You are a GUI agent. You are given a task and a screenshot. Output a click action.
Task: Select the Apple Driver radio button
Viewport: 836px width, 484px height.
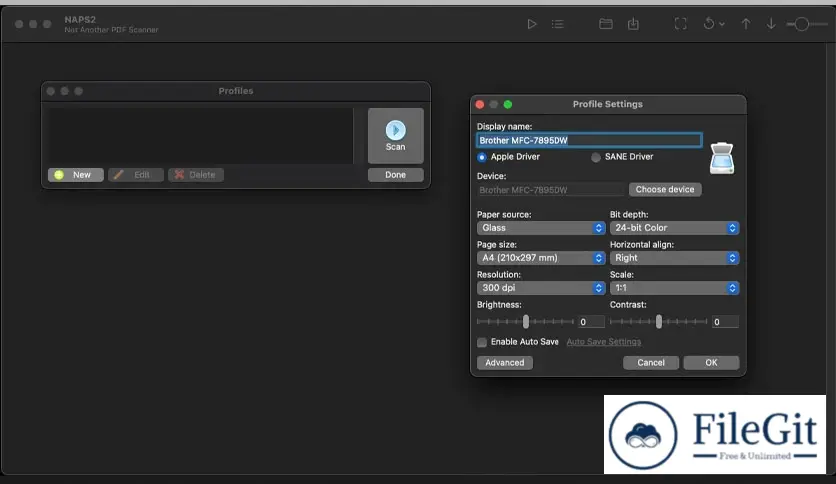pyautogui.click(x=482, y=157)
